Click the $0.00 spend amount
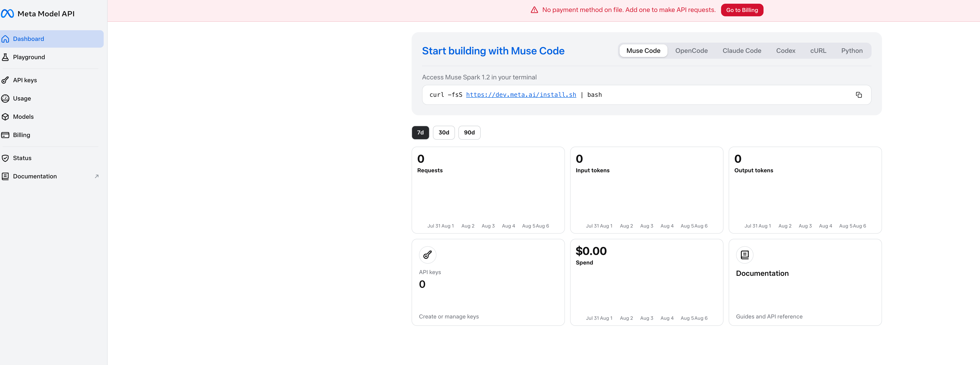This screenshot has width=980, height=365. click(x=591, y=251)
